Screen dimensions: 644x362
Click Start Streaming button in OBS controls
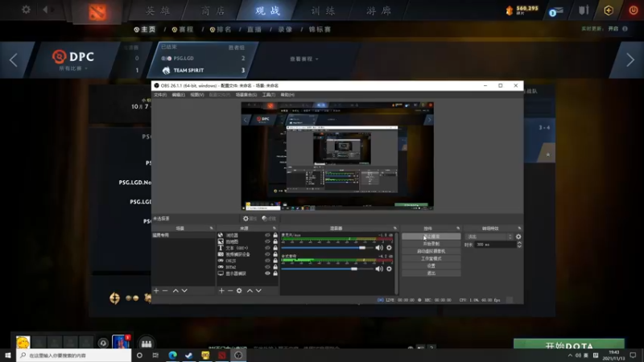pos(431,237)
